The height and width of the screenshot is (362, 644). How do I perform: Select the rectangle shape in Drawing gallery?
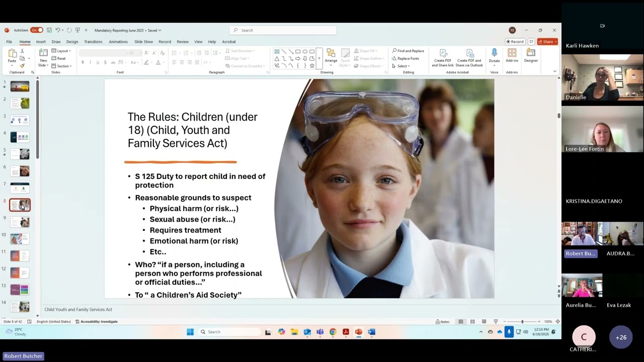pyautogui.click(x=298, y=51)
